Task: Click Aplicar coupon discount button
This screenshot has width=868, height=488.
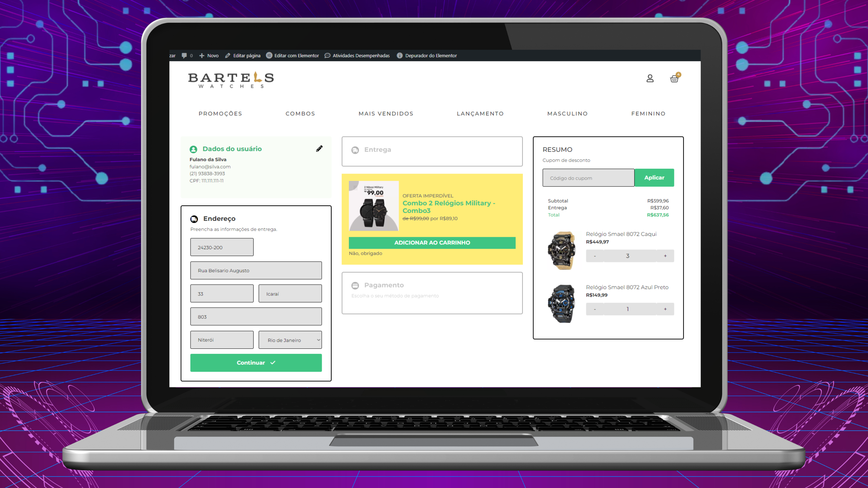Action: [655, 178]
